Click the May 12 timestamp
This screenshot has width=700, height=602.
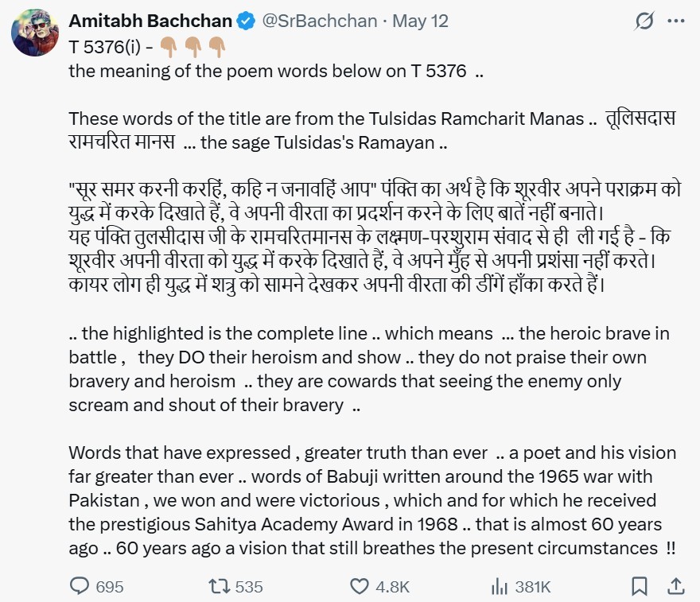pos(420,21)
